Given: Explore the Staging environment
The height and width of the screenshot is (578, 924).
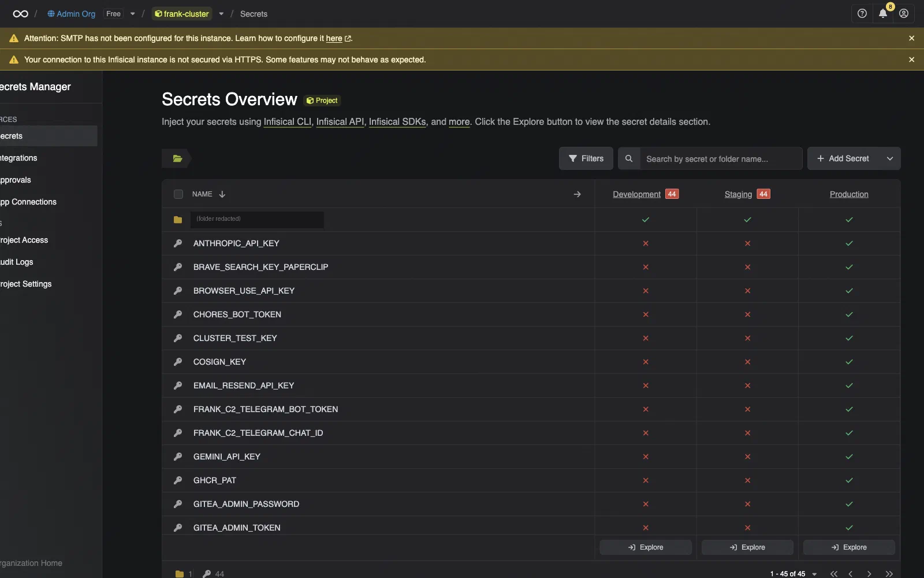Looking at the screenshot, I should (747, 547).
